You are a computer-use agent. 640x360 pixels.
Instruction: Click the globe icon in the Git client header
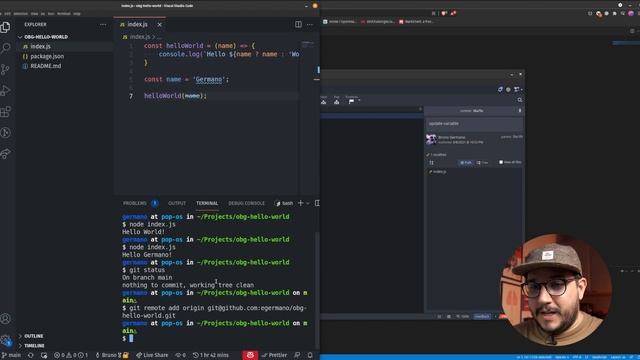[x=508, y=89]
